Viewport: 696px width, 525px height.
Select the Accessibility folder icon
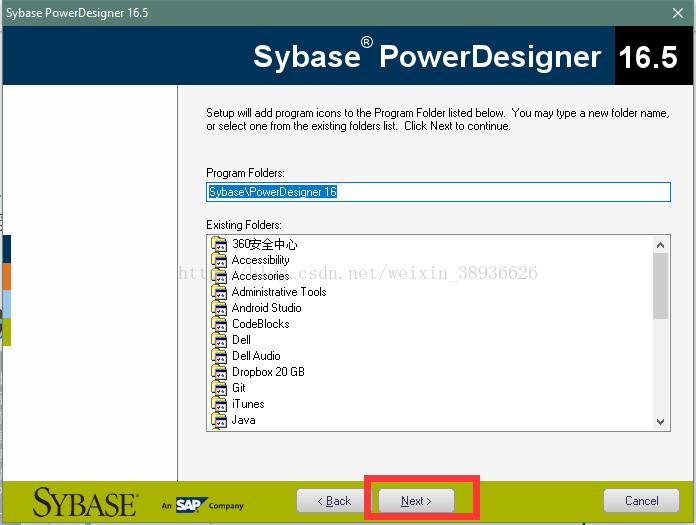tap(219, 260)
